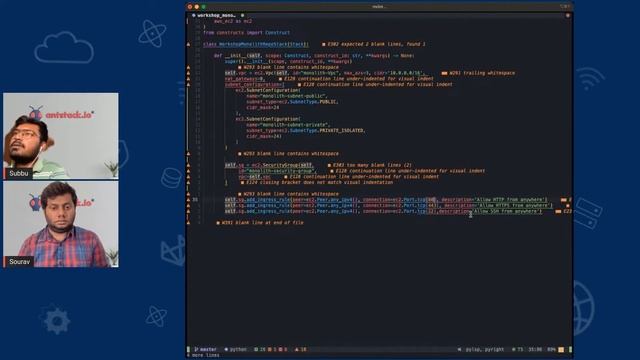Viewport: 640px width, 360px height.
Task: Click the Subbu name label
Action: (18, 173)
